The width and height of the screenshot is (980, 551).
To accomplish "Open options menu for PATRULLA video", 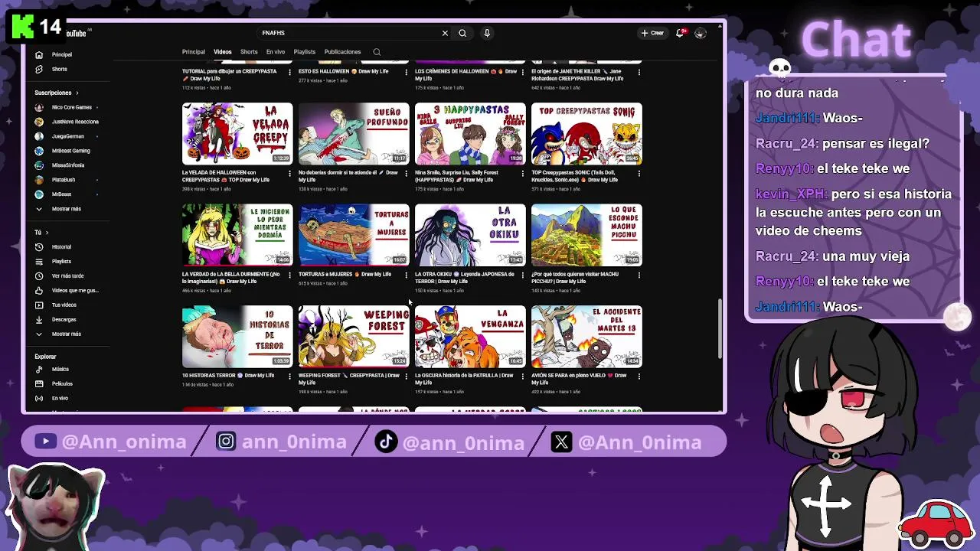I will click(522, 376).
